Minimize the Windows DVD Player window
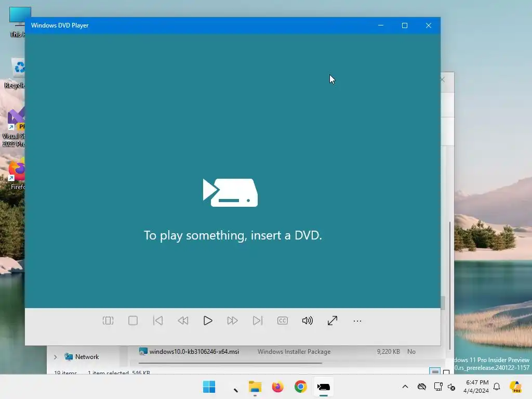Screen dimensions: 532x399 pyautogui.click(x=381, y=25)
